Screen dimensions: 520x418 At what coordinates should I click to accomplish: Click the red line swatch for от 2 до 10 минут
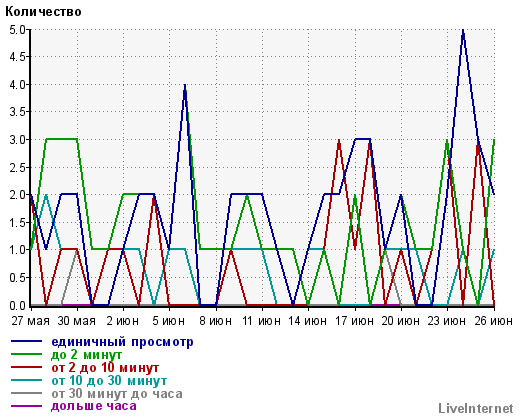[26, 367]
